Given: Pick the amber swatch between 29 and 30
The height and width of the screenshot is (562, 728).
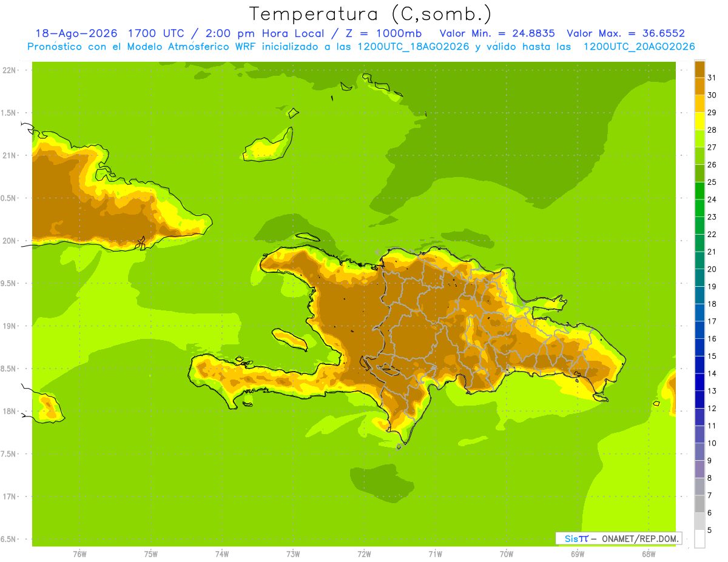Looking at the screenshot, I should (x=699, y=104).
